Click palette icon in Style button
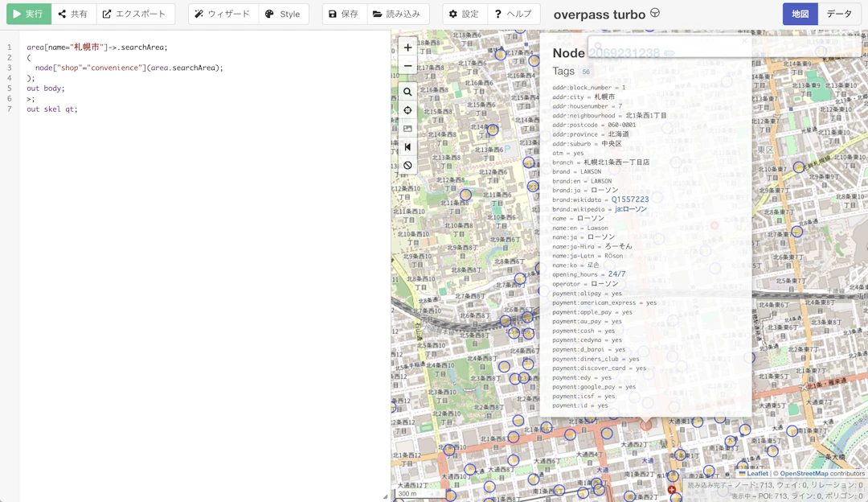The width and height of the screenshot is (868, 502). click(269, 14)
